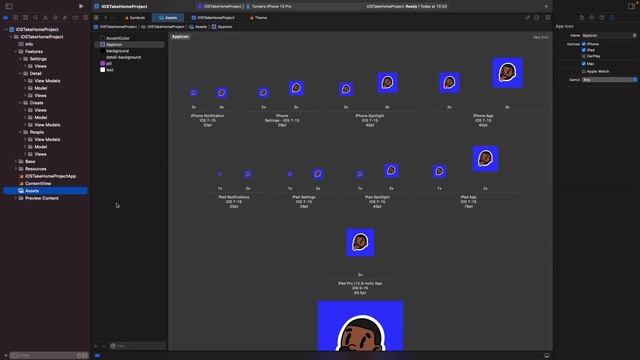Open the related items grid icon
This screenshot has width=640, height=360.
(x=96, y=18)
